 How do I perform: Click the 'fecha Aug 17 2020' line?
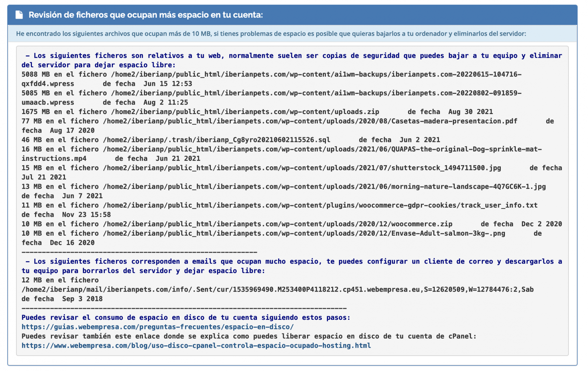click(x=58, y=130)
